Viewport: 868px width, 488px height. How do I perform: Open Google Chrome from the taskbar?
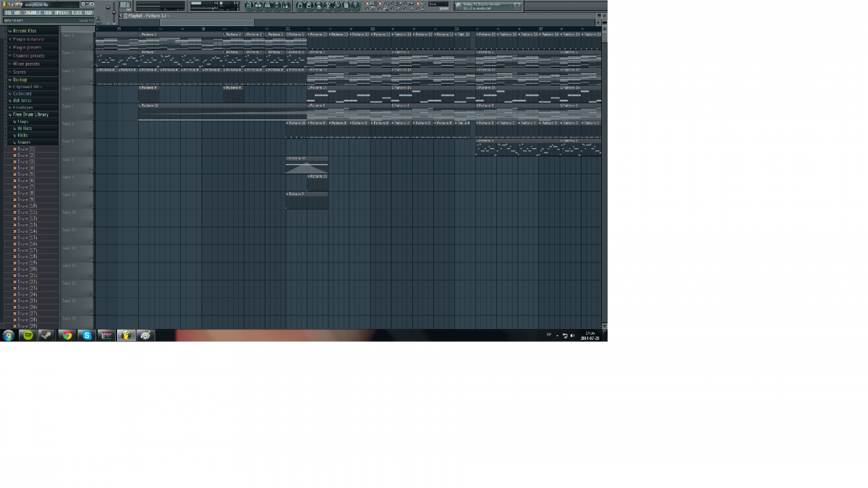pos(67,335)
